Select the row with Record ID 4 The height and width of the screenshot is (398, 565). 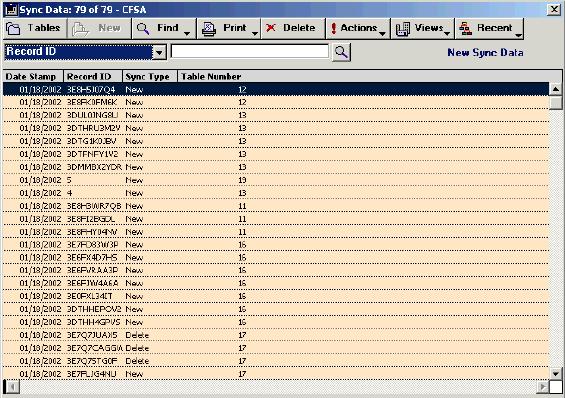[276, 193]
